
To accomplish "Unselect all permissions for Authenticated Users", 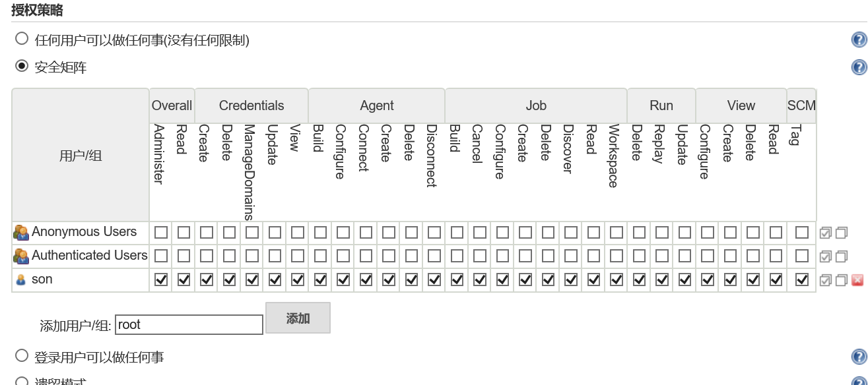I will pos(841,256).
